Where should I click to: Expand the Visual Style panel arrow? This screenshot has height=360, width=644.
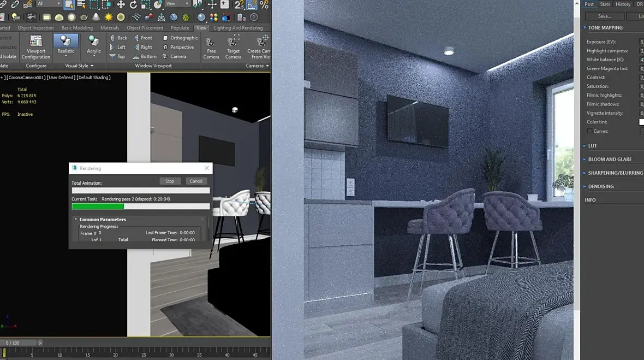92,66
